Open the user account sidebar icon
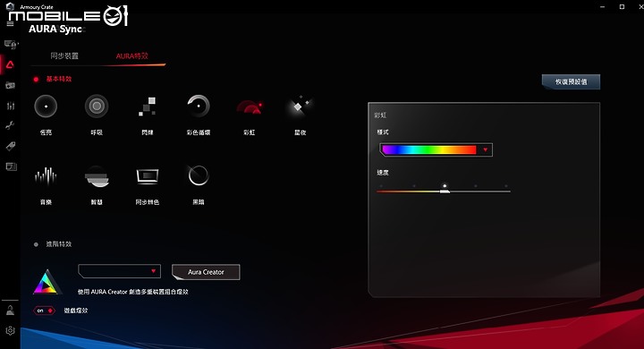Image resolution: width=644 pixels, height=349 pixels. click(10, 311)
